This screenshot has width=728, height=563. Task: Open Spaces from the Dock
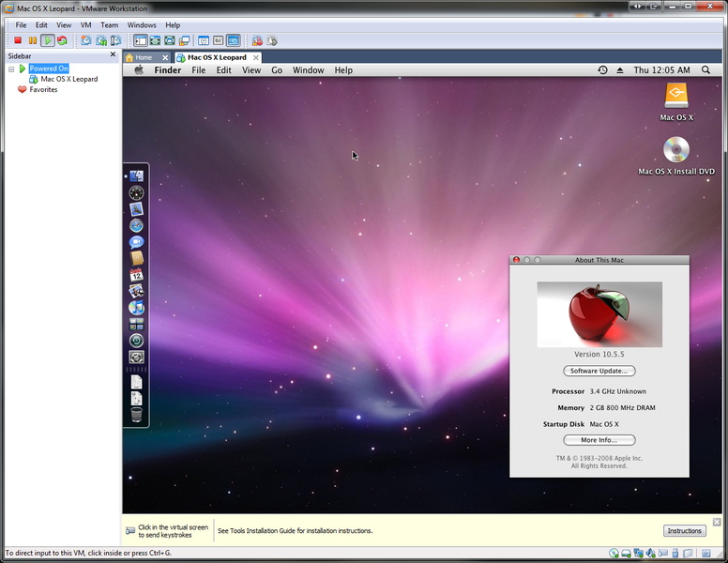click(137, 325)
